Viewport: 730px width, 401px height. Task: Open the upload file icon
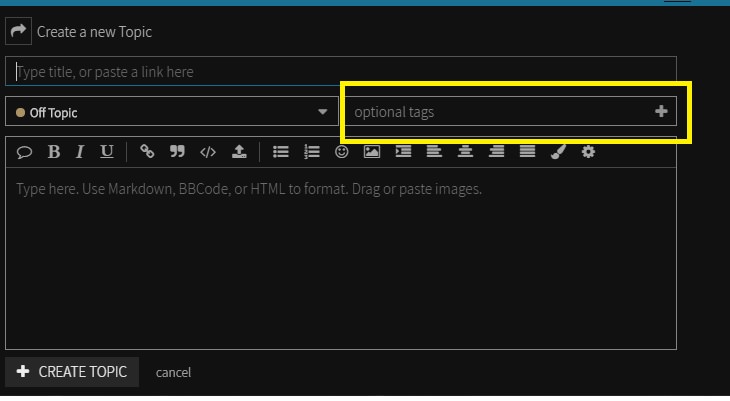pos(239,151)
